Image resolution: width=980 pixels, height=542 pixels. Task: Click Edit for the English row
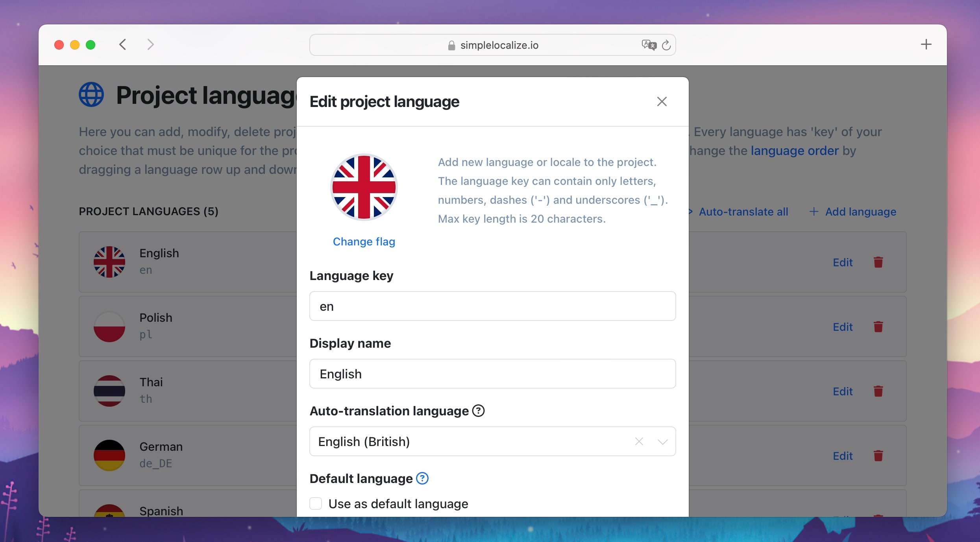[843, 262]
